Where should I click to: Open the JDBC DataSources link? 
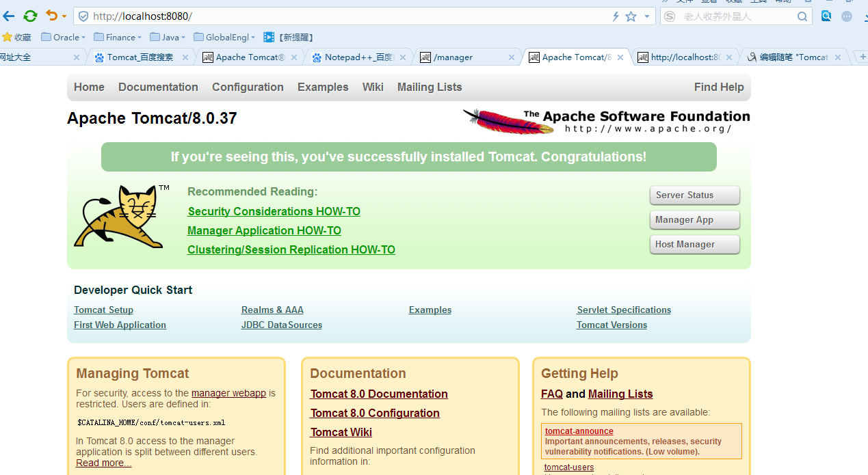[x=282, y=325]
